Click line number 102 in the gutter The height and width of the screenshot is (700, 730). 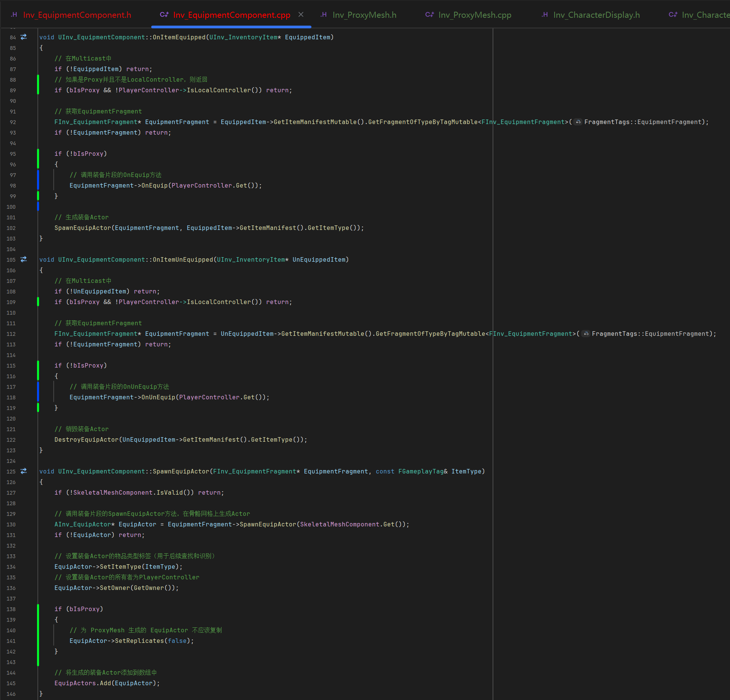(x=11, y=228)
